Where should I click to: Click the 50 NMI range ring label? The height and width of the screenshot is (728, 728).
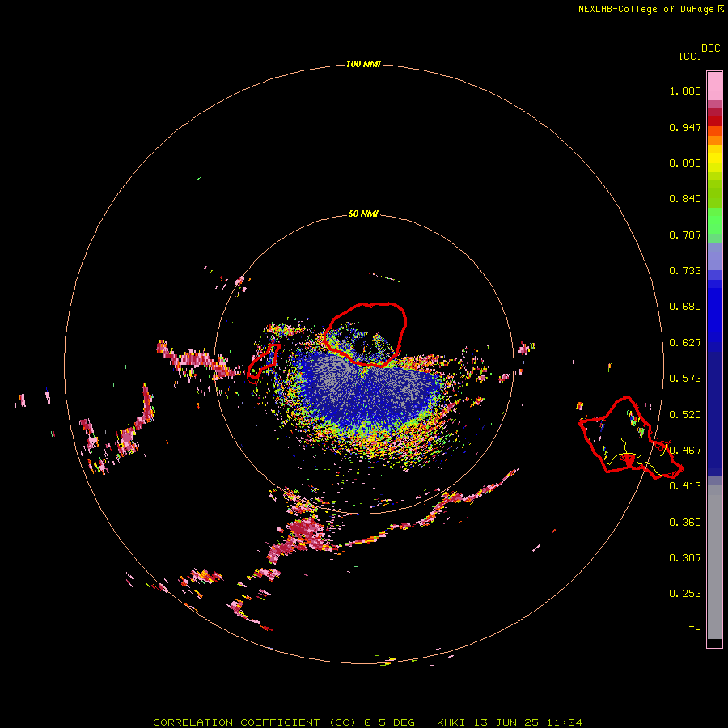tap(363, 214)
